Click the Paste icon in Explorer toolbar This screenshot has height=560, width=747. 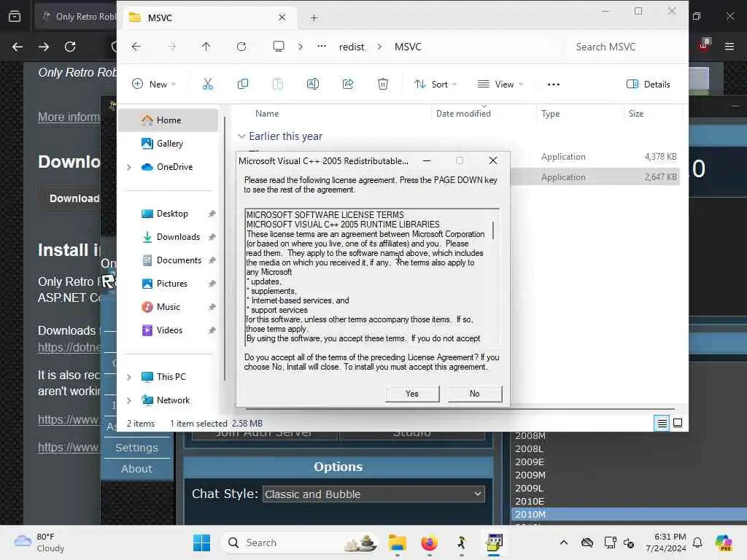tap(278, 85)
